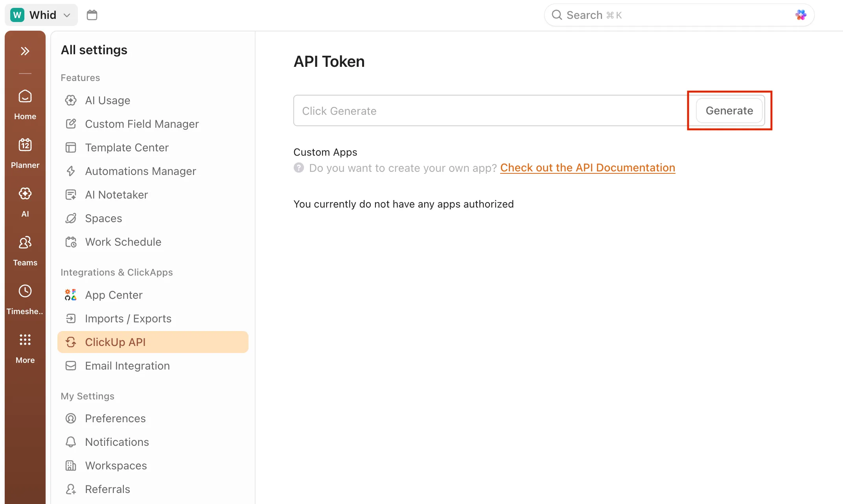Open the ClickUp AI sparkle icon in search bar
The image size is (843, 504).
pos(801,15)
